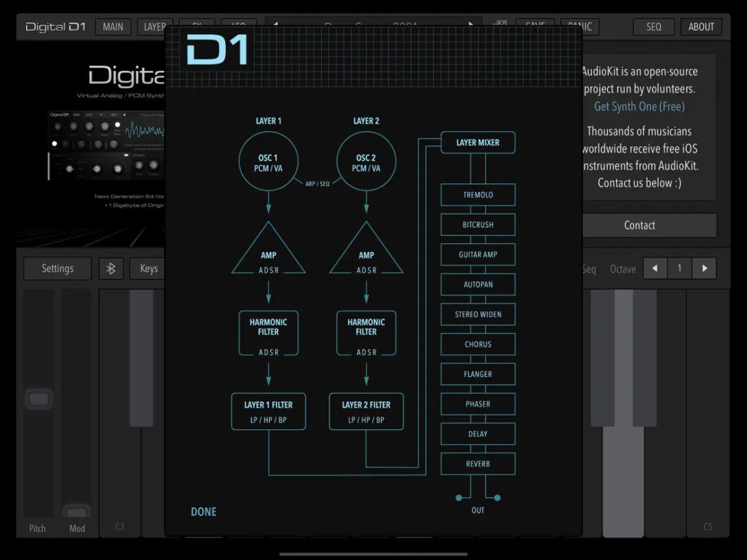Click the Layer 1 AMP ADSR triangle
This screenshot has width=747, height=560.
pyautogui.click(x=268, y=251)
